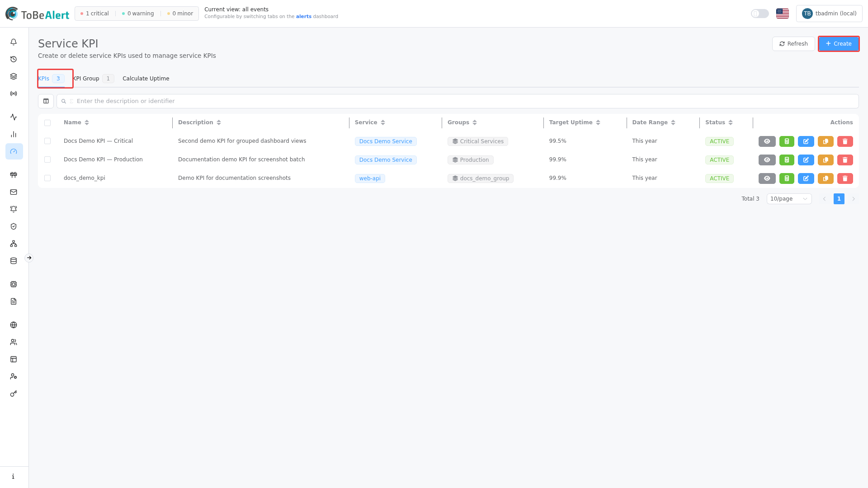Click the Create button
868x488 pixels.
coord(839,44)
